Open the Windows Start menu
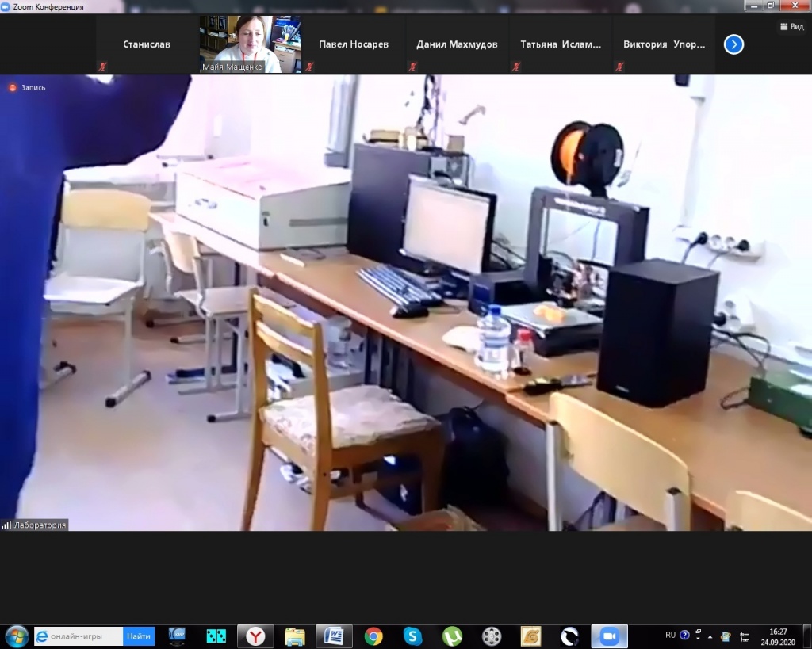Image resolution: width=812 pixels, height=649 pixels. coord(17,636)
